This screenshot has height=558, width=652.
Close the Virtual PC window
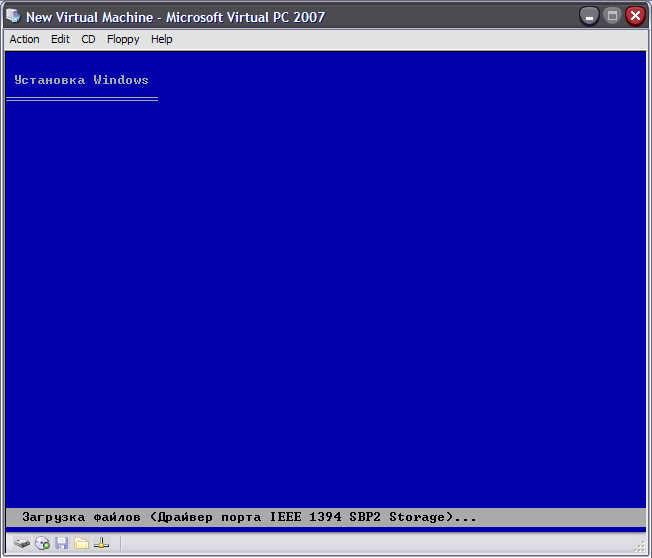(635, 16)
